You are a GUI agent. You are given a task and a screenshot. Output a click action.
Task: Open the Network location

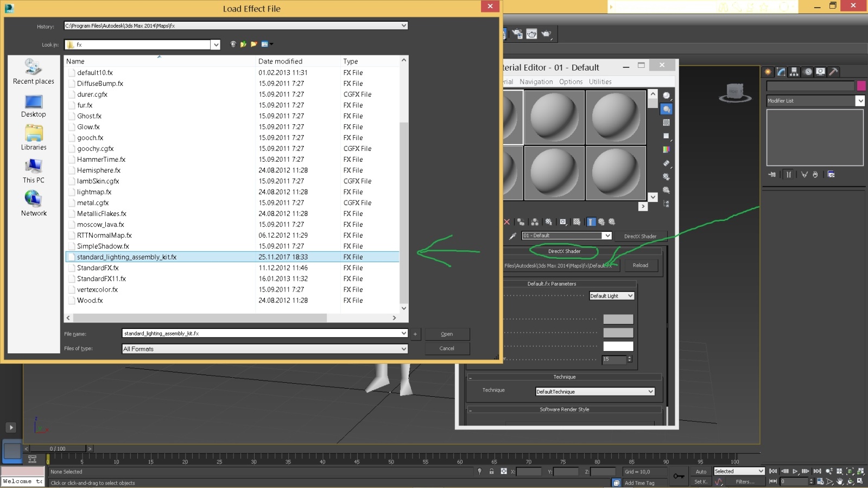(34, 204)
